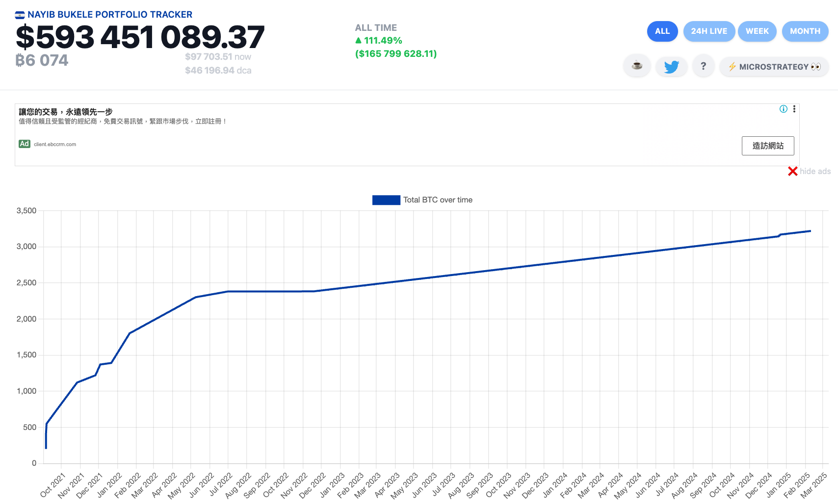The width and height of the screenshot is (838, 504).
Task: Click the Total BTC over time legend label
Action: coord(438,200)
